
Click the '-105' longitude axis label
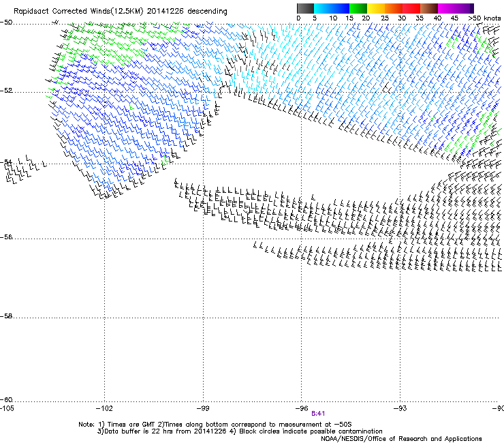(7, 408)
